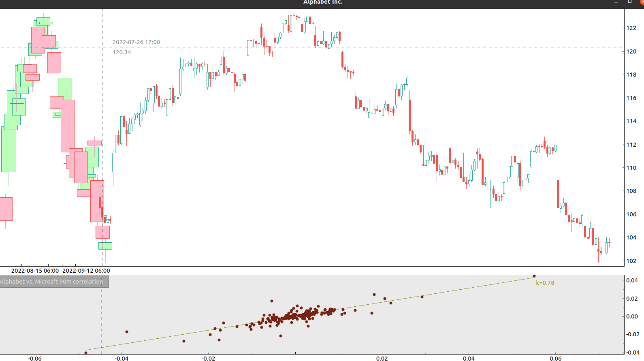Click the 2022-08-15 06:00 date axis label

pyautogui.click(x=35, y=271)
